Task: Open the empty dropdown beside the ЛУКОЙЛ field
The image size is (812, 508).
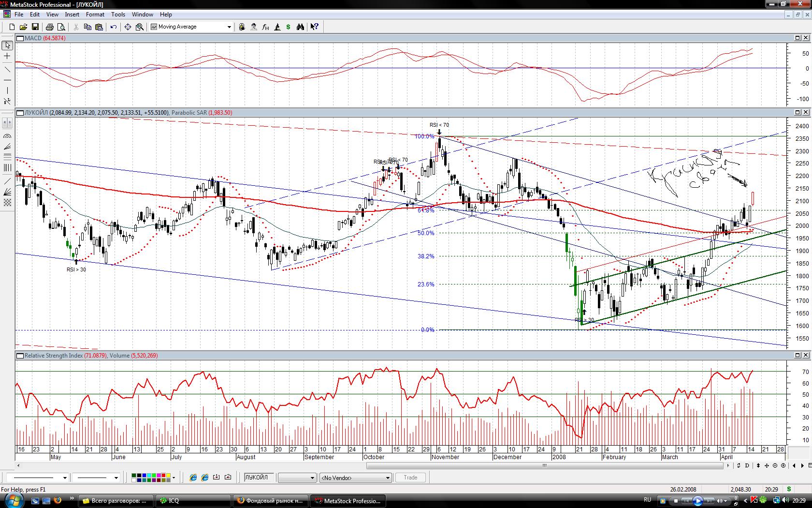Action: (x=297, y=478)
